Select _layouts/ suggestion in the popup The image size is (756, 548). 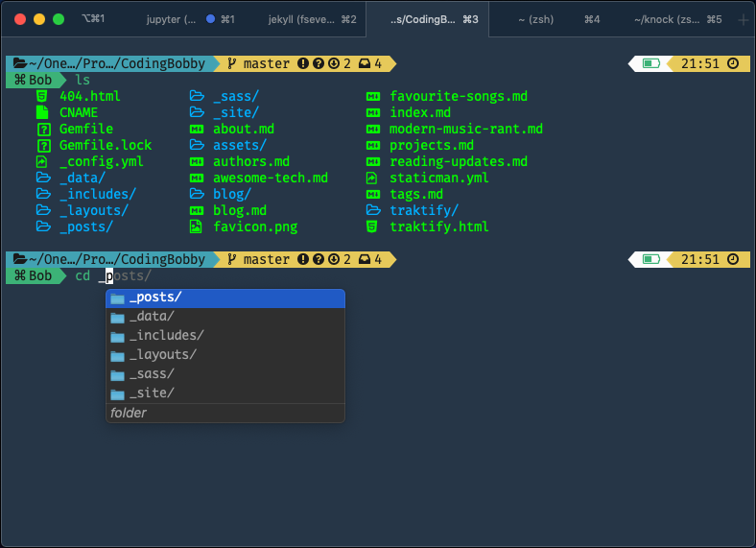point(225,355)
